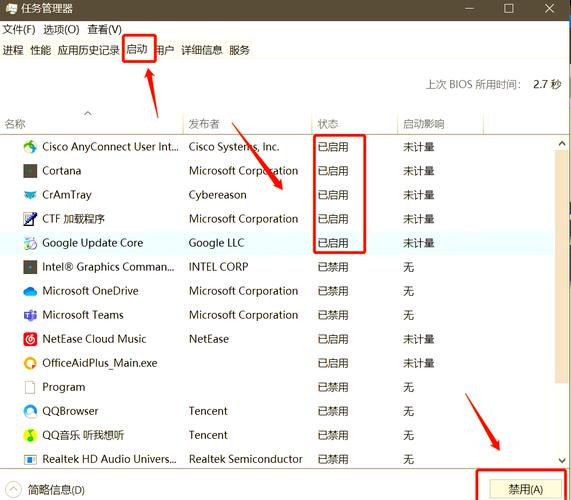Select the 启动 tab
Image resolution: width=571 pixels, height=500 pixels.
[x=137, y=49]
